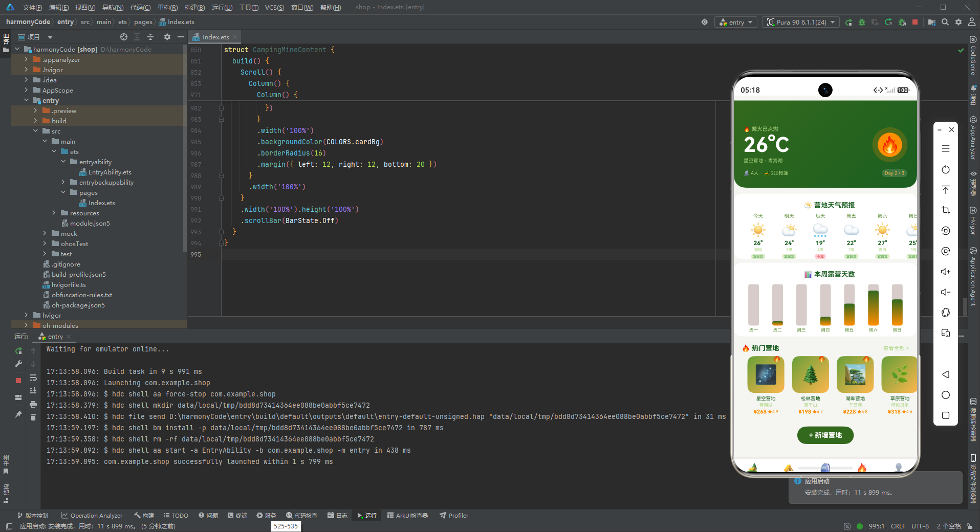Screen dimensions: 980x532
Task: Collapse the entry folder in project tree
Action: [x=26, y=100]
